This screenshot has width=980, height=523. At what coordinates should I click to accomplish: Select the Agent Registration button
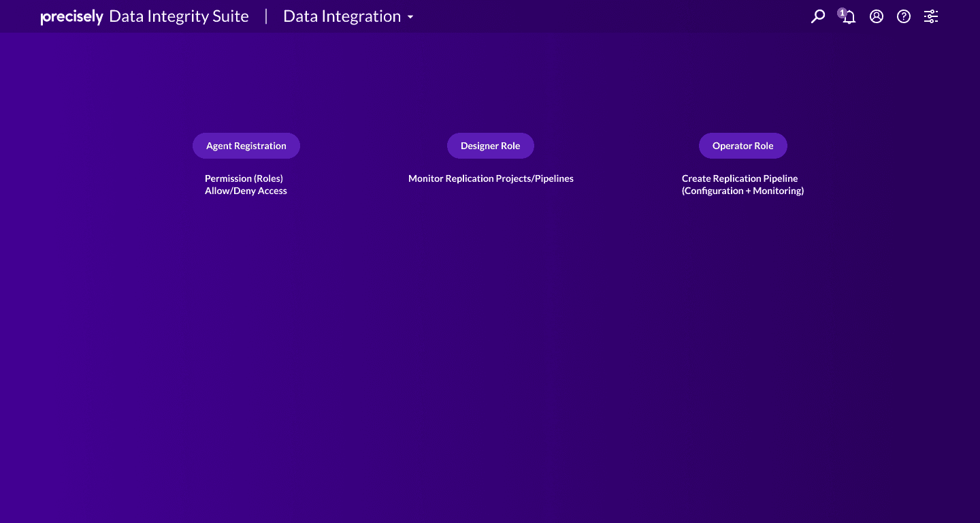246,146
